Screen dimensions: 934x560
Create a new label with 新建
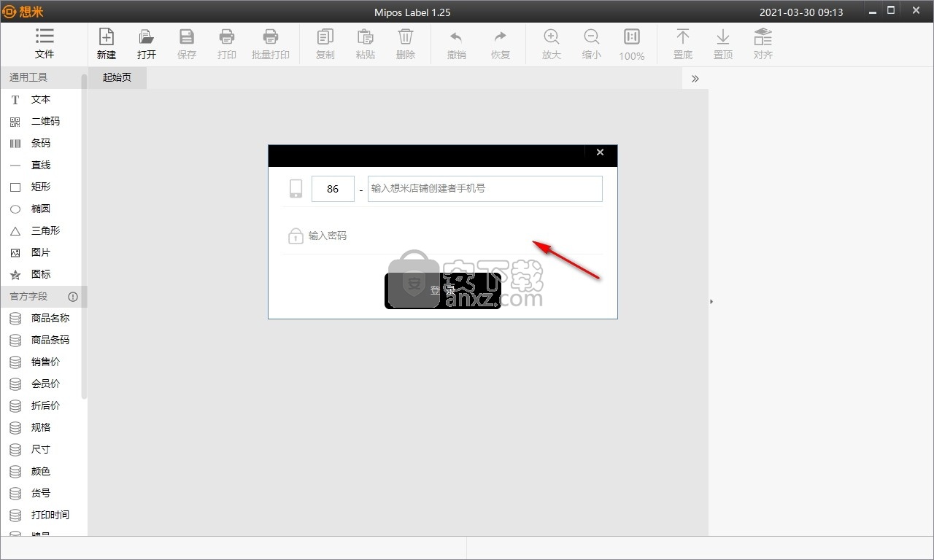[x=107, y=44]
